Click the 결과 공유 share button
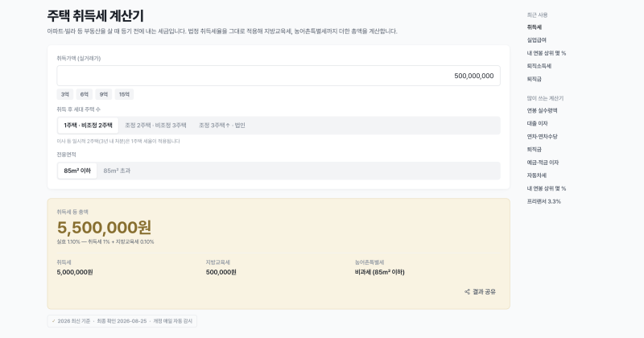Image resolution: width=644 pixels, height=338 pixels. click(480, 291)
